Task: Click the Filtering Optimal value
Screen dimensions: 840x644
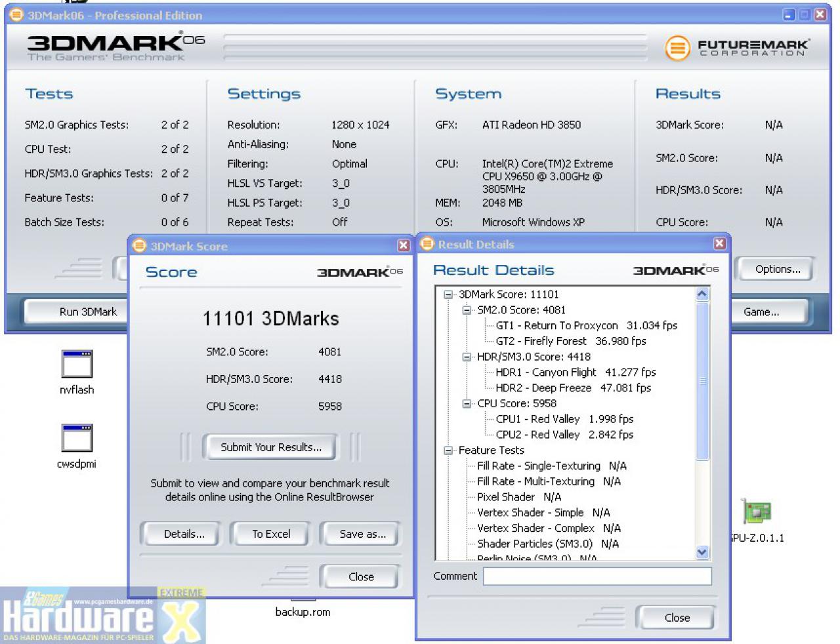Action: [x=349, y=164]
